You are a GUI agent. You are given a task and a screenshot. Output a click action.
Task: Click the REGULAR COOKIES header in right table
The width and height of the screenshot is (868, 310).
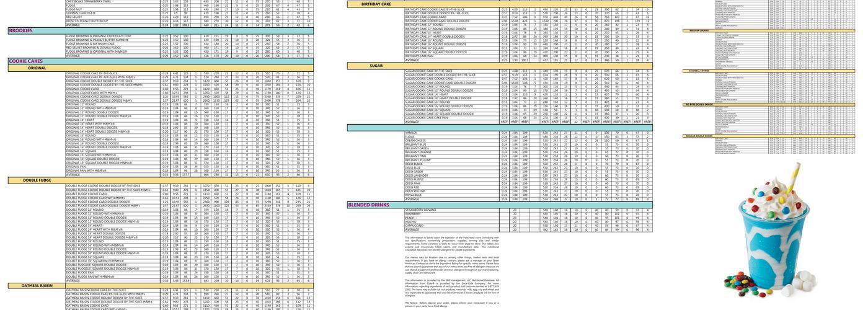(696, 30)
